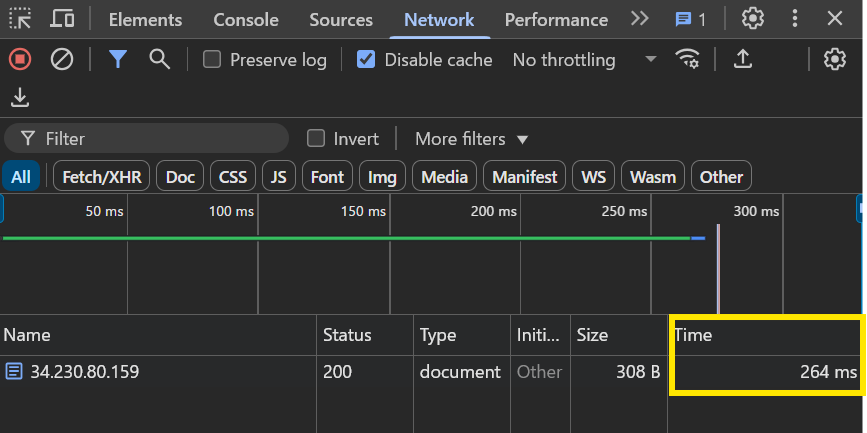Select the Network tab
Viewport: 867px width, 433px height.
pos(439,20)
